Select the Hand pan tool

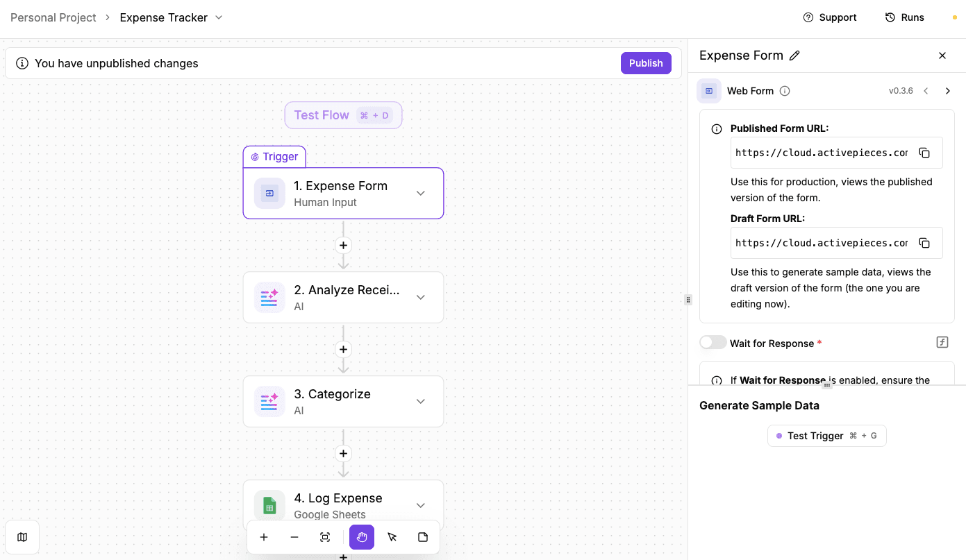[361, 536]
